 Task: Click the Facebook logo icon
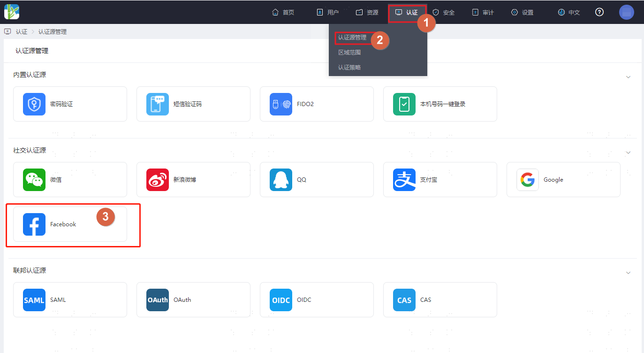[34, 224]
